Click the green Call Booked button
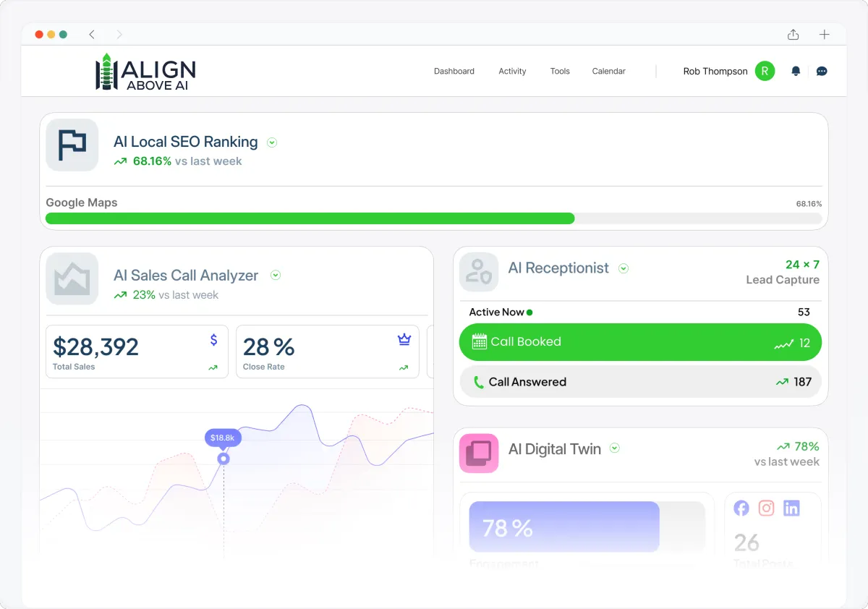Image resolution: width=868 pixels, height=609 pixels. pyautogui.click(x=641, y=342)
